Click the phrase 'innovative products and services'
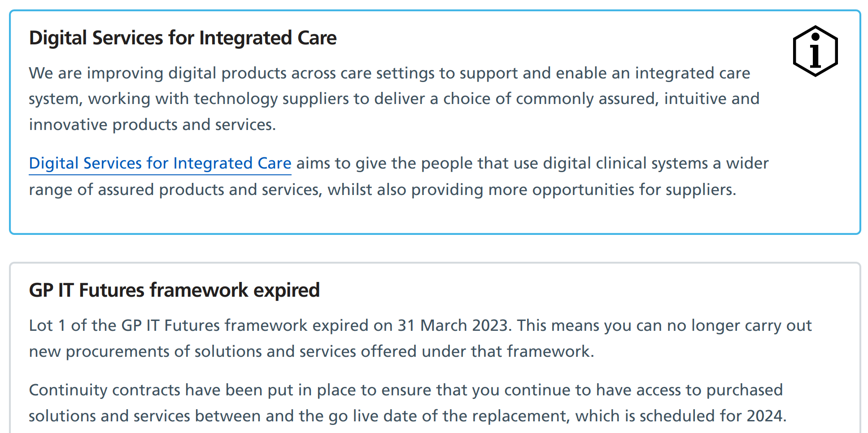The width and height of the screenshot is (868, 433). click(151, 125)
